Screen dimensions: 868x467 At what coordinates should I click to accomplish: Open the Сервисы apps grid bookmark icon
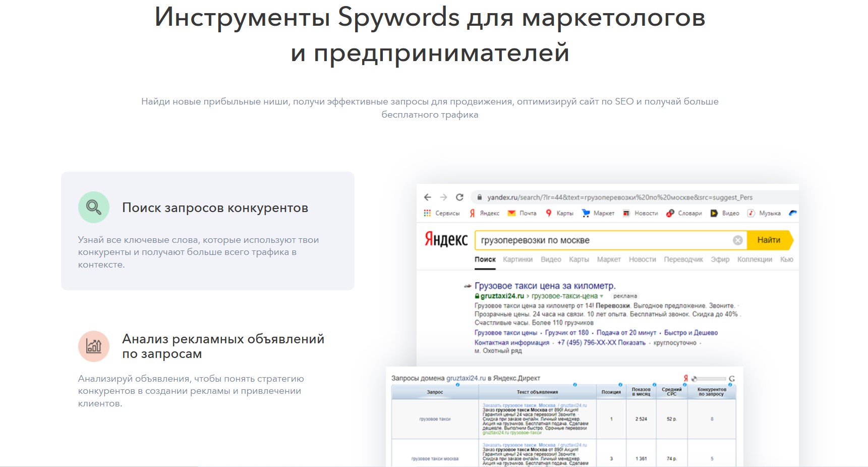pos(427,213)
